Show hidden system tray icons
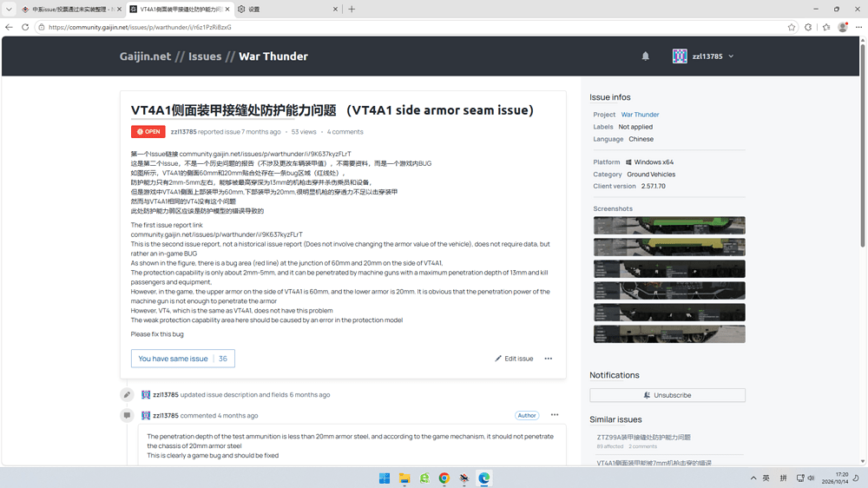 [x=753, y=478]
